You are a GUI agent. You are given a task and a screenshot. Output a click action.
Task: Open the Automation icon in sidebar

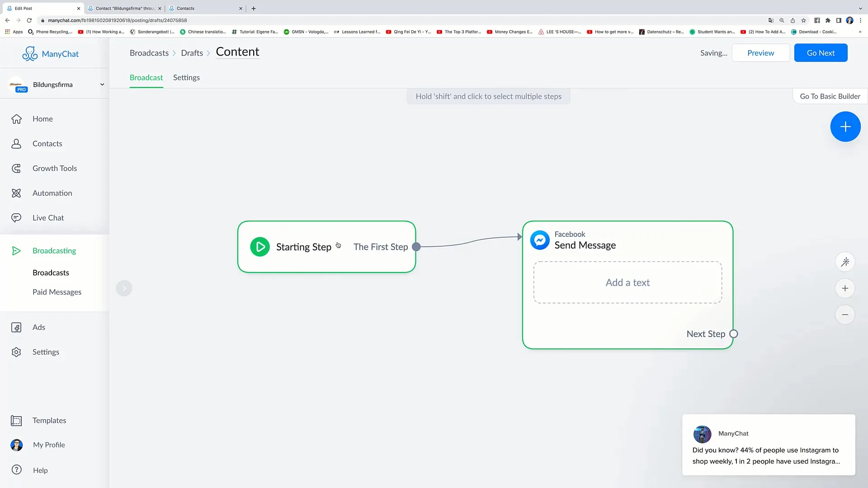[16, 193]
